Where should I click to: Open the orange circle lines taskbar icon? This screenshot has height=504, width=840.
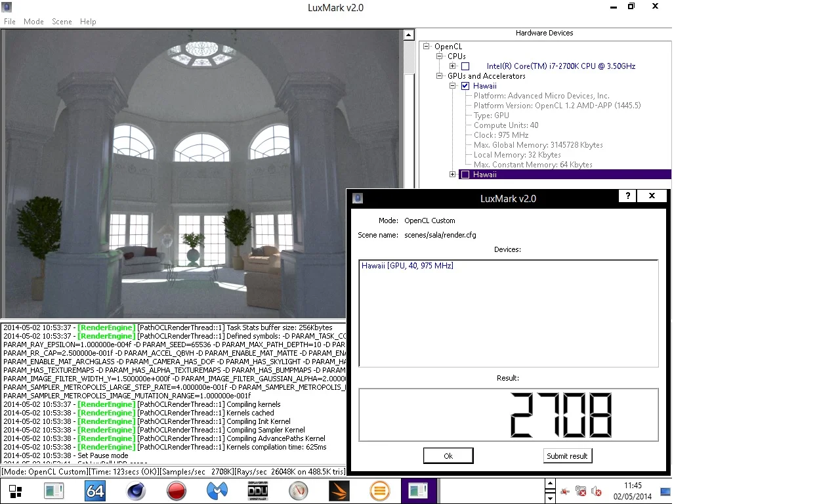click(379, 491)
